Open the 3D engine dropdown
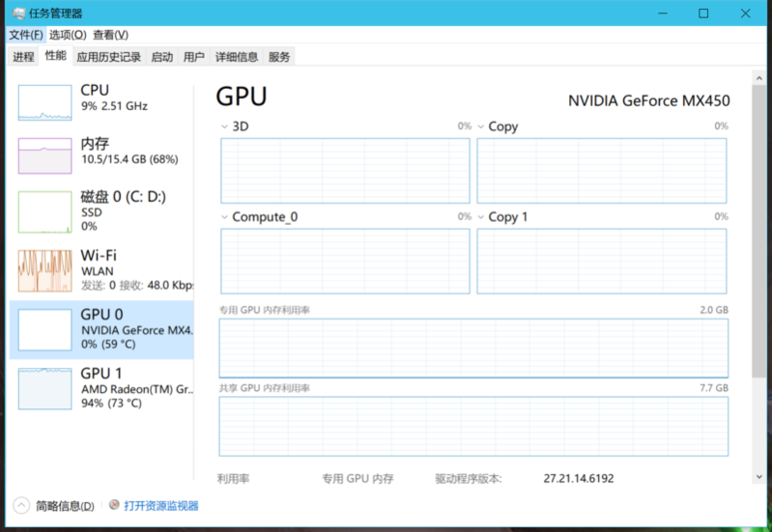This screenshot has width=772, height=532. pyautogui.click(x=225, y=126)
